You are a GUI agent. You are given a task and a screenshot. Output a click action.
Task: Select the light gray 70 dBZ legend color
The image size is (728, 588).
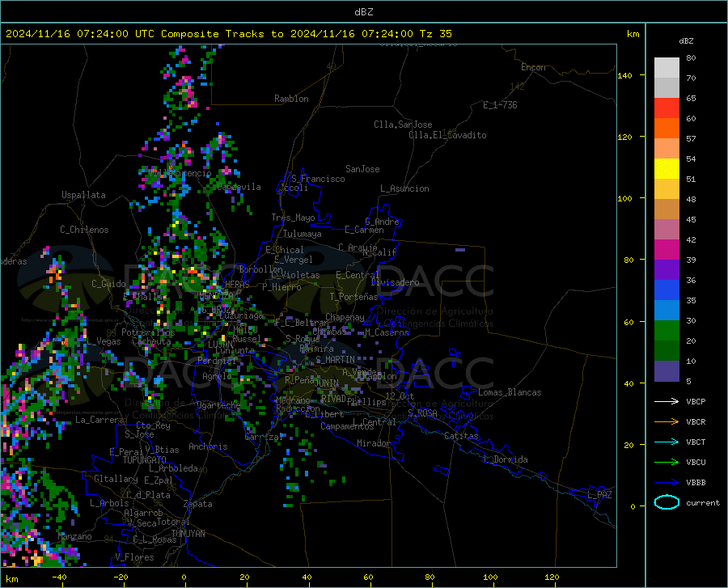(667, 68)
